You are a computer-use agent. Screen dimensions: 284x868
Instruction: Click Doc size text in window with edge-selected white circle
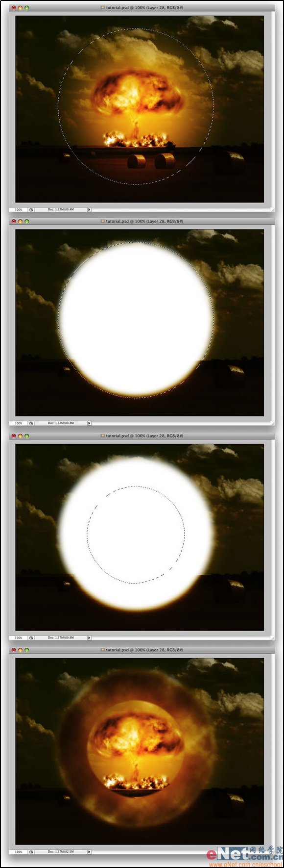pyautogui.click(x=61, y=423)
